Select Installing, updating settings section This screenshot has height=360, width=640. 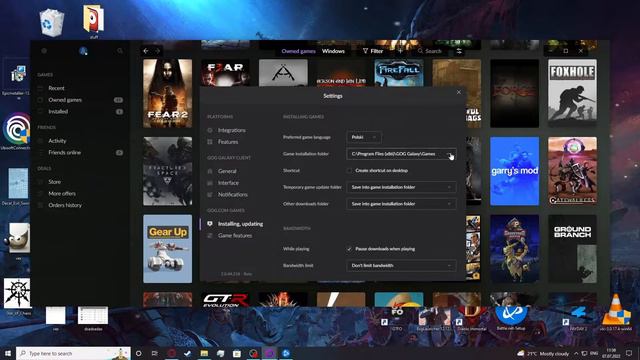(x=240, y=224)
